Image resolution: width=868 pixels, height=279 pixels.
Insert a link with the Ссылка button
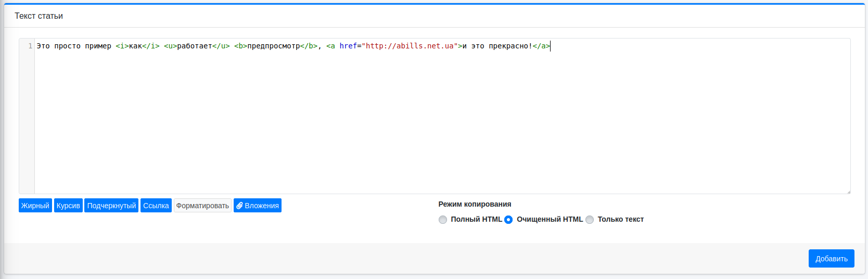[x=156, y=206]
